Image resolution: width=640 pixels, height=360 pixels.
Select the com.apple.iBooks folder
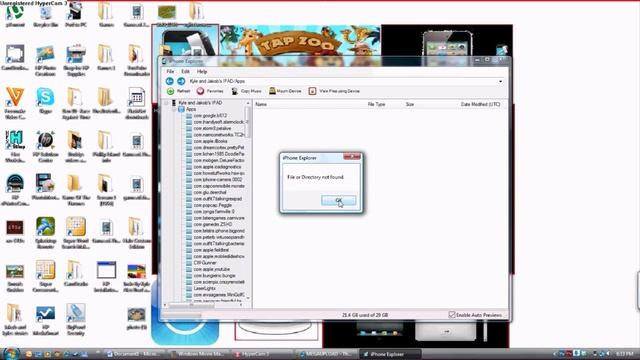coord(207,141)
